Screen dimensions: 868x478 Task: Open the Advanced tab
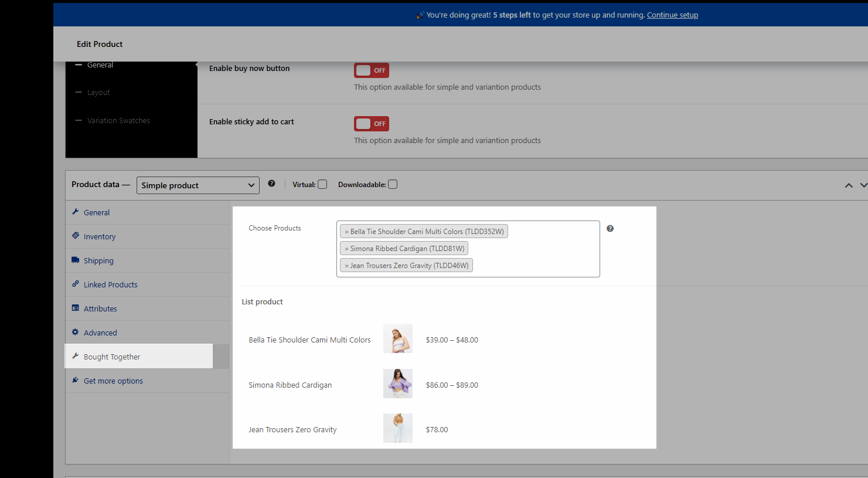click(x=147, y=333)
